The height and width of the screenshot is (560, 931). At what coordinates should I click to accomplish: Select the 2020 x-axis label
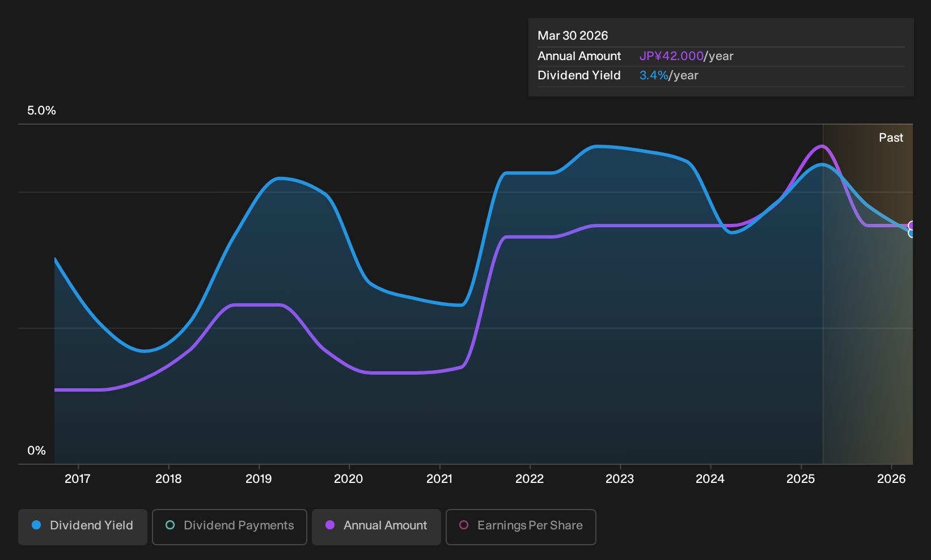tap(349, 479)
